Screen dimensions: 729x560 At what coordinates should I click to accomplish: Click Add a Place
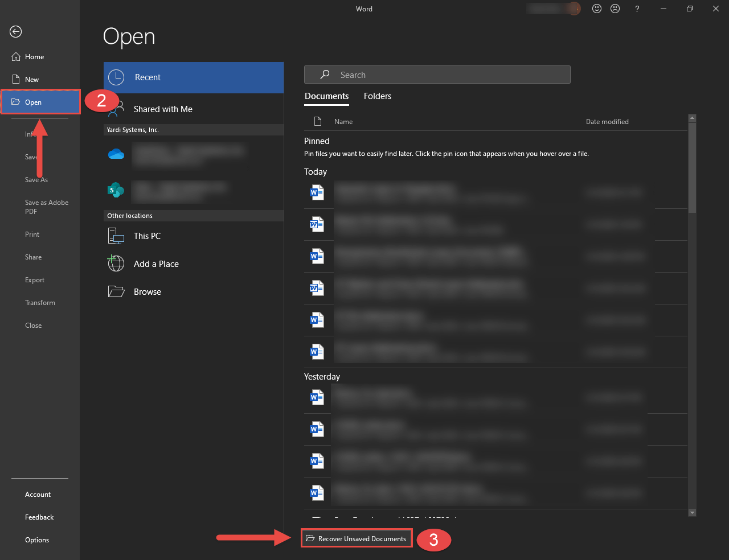[x=194, y=264]
